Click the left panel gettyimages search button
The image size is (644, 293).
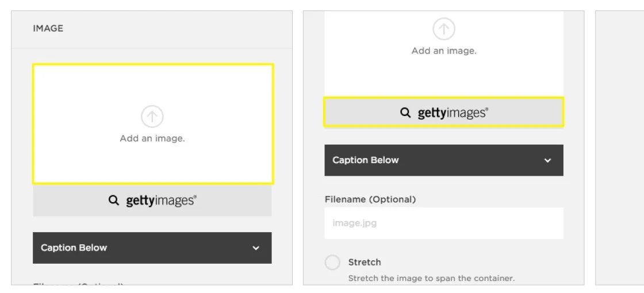(x=152, y=201)
